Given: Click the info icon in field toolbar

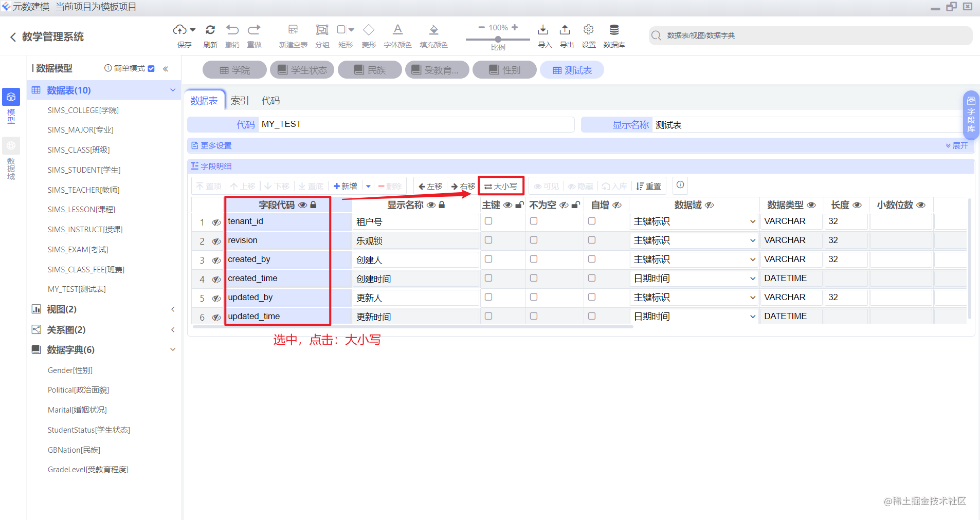Looking at the screenshot, I should [x=680, y=185].
